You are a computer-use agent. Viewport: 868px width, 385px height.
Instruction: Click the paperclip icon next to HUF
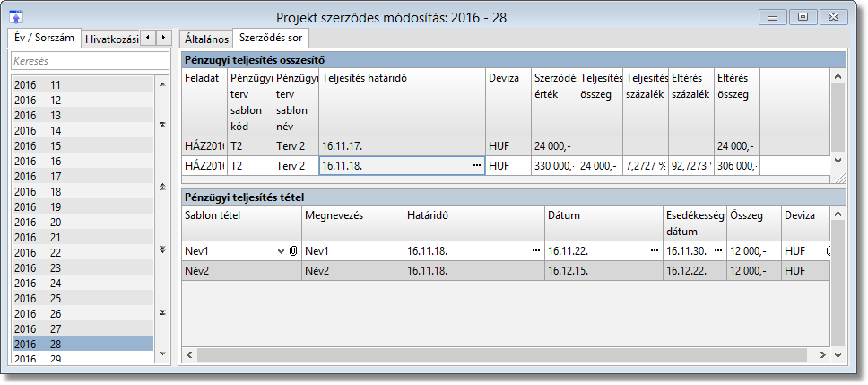tap(829, 251)
